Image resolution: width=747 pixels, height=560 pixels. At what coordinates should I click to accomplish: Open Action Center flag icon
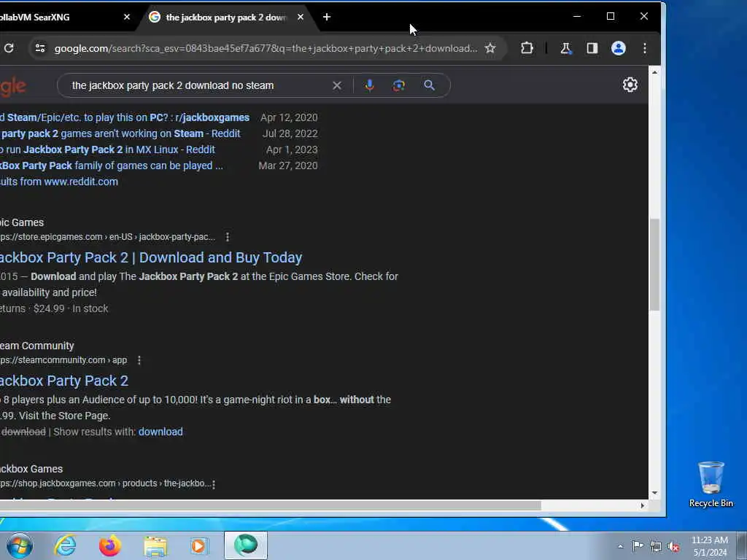(638, 545)
